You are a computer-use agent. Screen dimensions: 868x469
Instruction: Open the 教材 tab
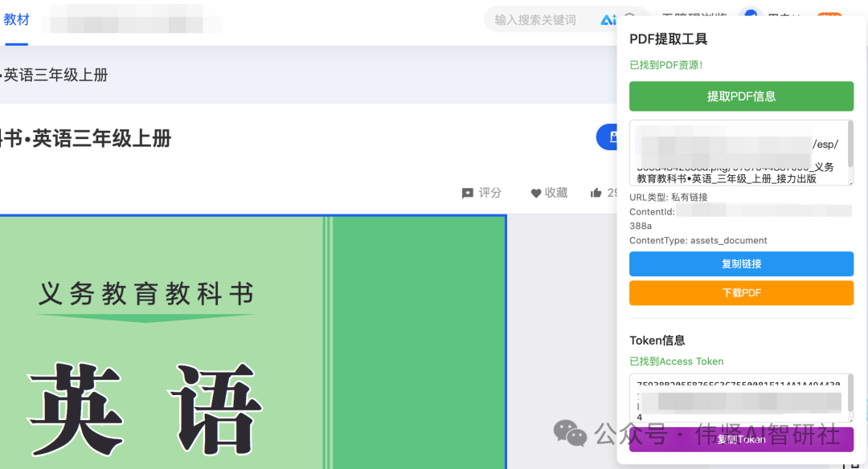16,20
